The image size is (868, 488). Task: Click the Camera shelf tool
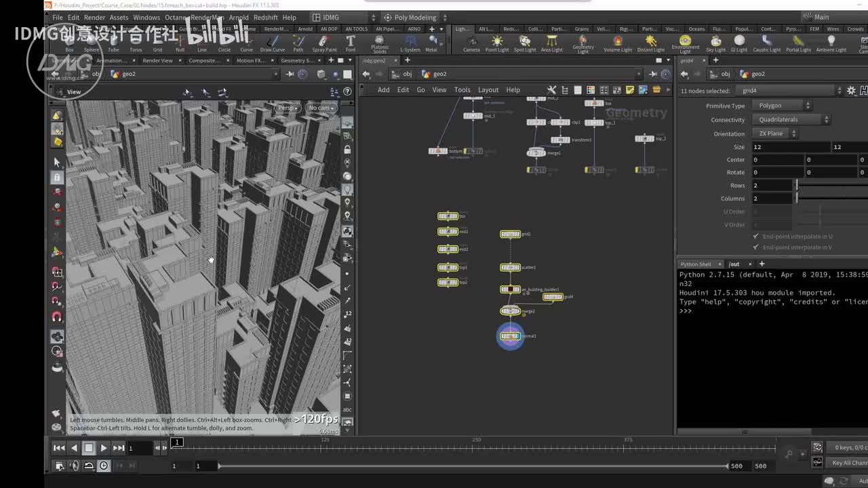click(471, 43)
